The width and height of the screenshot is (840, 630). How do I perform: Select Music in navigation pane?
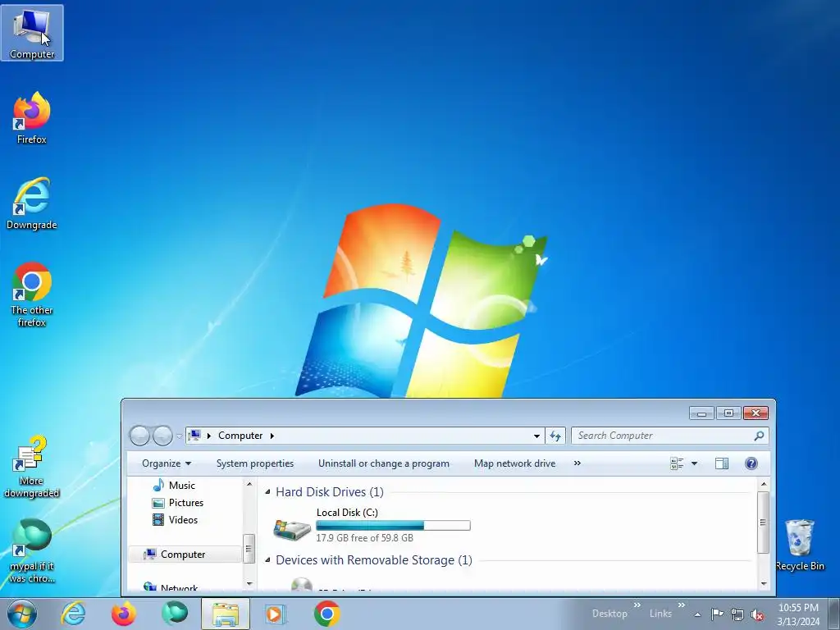click(174, 486)
